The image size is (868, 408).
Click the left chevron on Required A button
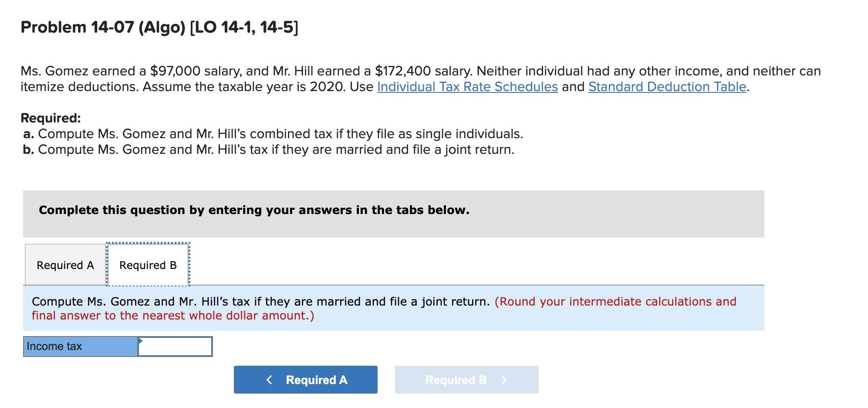(270, 379)
